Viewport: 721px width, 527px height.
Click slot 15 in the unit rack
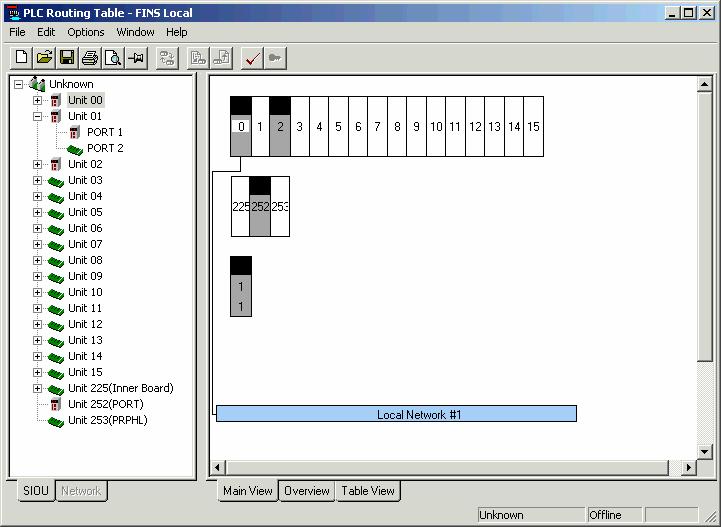click(x=533, y=126)
